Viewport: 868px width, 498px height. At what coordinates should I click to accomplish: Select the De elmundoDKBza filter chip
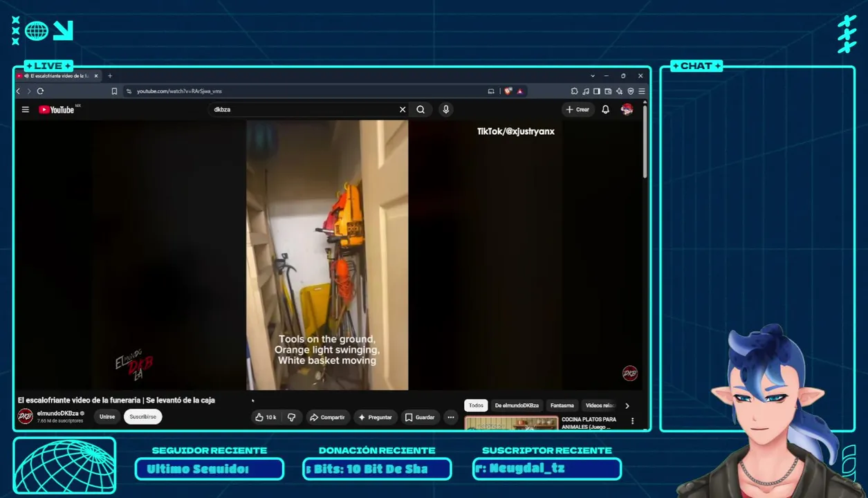pyautogui.click(x=517, y=405)
